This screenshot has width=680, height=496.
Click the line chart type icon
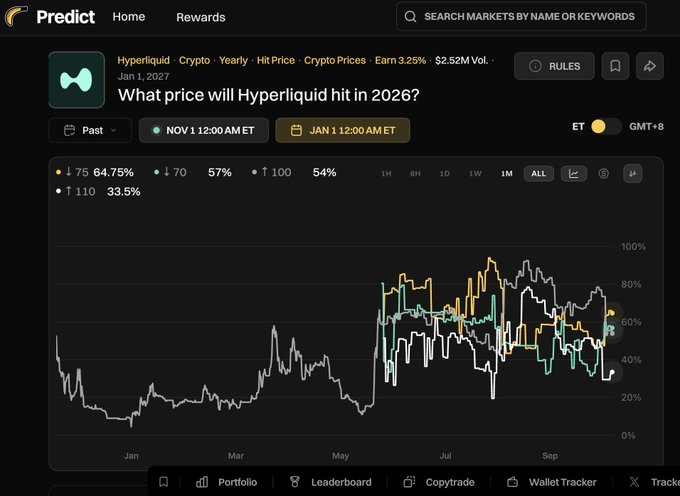coord(574,173)
